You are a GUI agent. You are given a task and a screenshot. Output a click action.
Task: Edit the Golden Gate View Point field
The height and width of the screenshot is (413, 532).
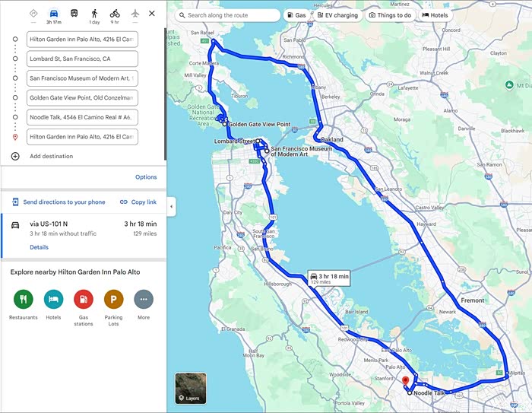82,98
